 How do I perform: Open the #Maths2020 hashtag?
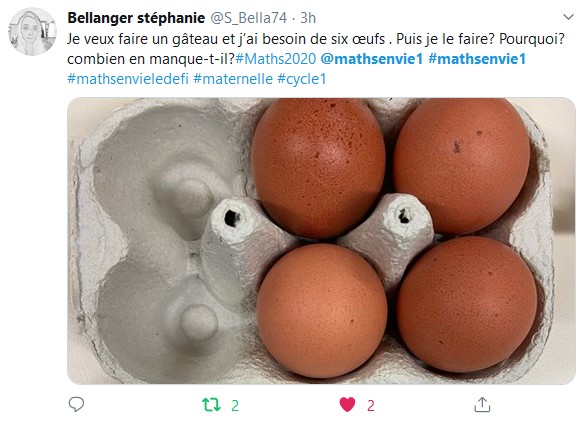pos(276,59)
